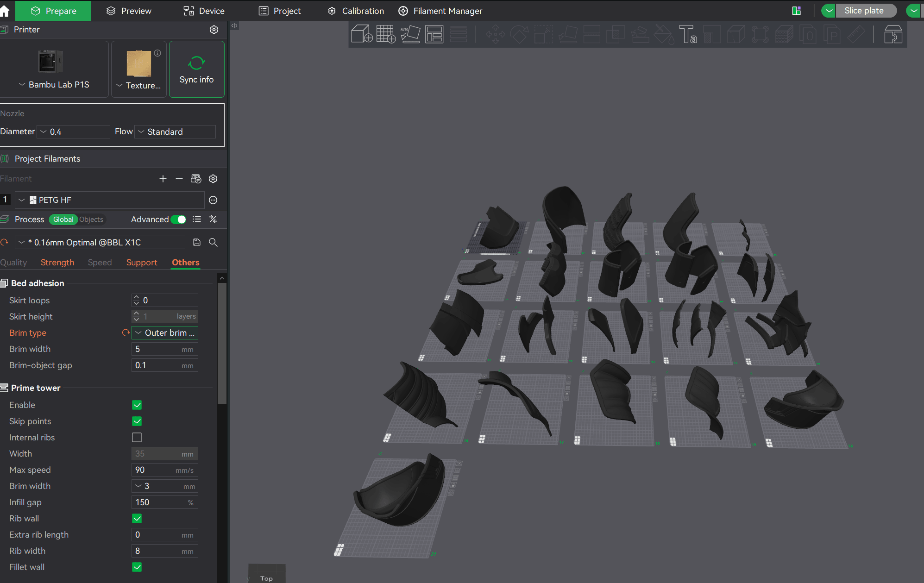
Task: Switch to Device tab
Action: 204,11
